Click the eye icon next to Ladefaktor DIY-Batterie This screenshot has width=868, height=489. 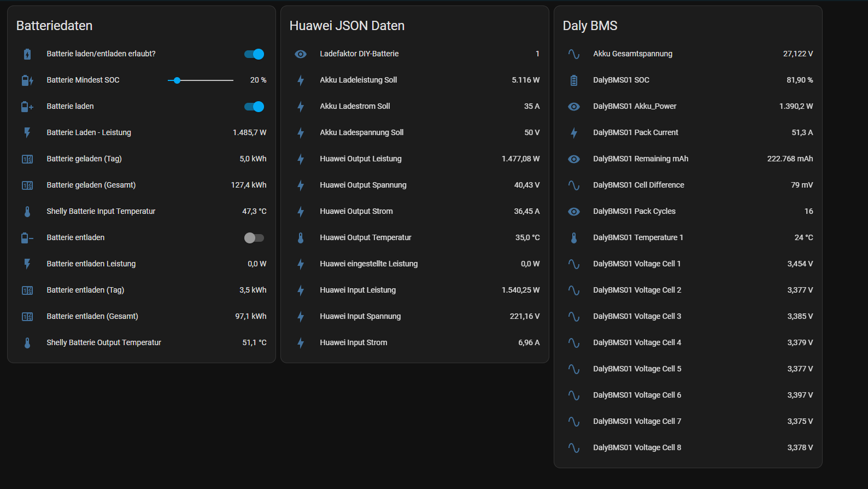(301, 54)
